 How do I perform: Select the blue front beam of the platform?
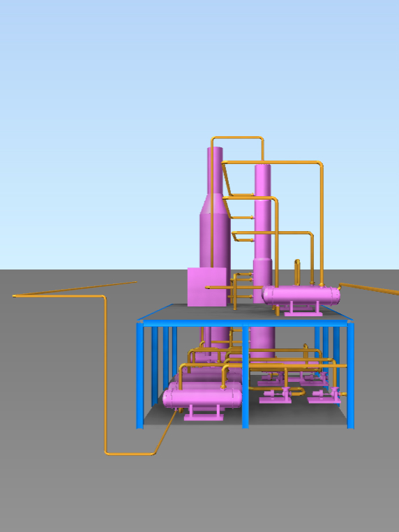pos(246,323)
